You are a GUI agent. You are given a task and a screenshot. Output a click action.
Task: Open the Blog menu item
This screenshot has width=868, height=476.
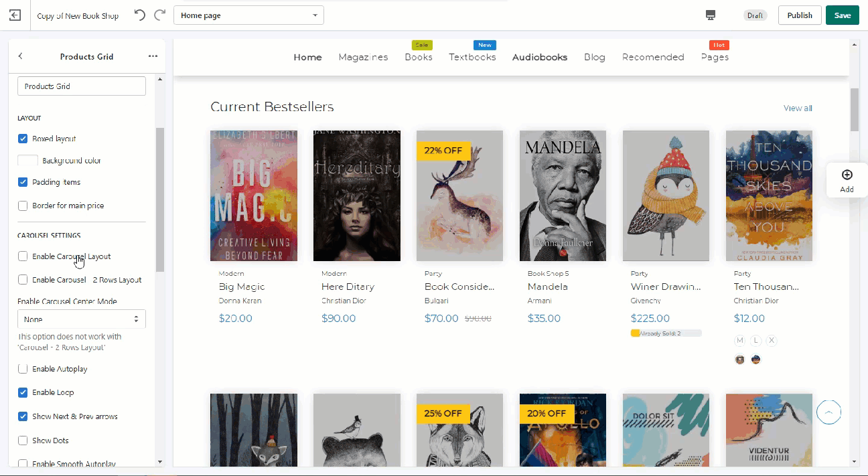tap(595, 58)
